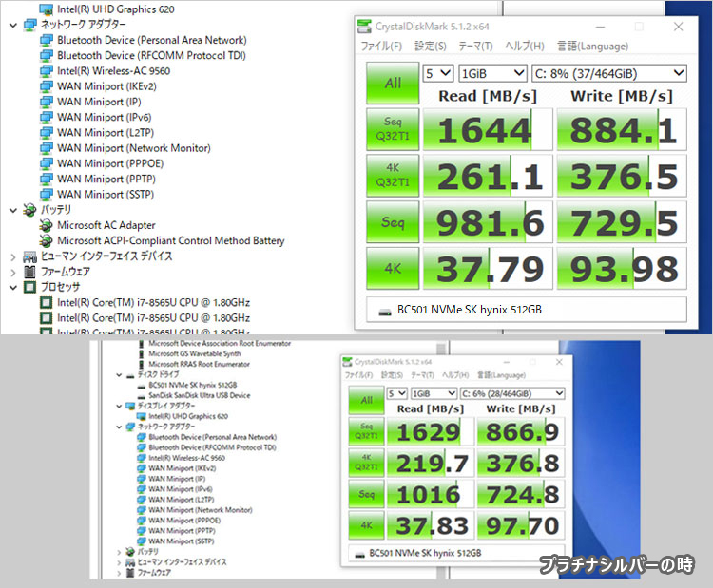Collapse the ネットワーク アダプター node in the larger tree
The width and height of the screenshot is (713, 588).
(x=13, y=25)
